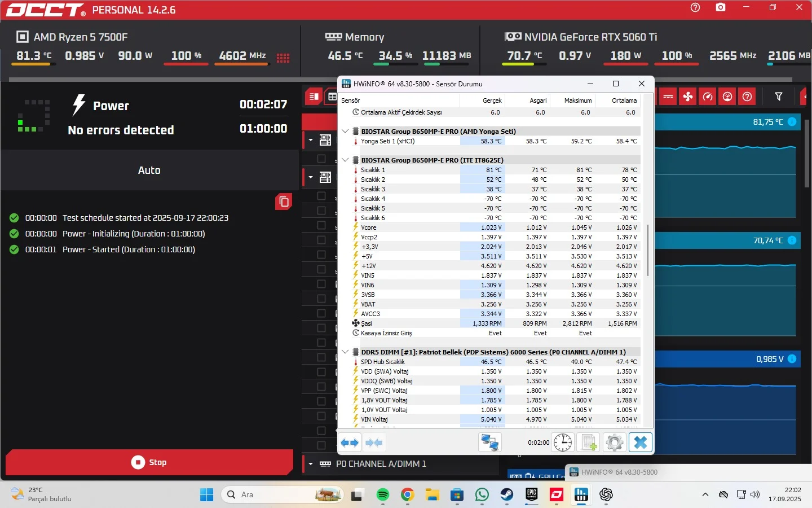Copy the OCCT test log to clipboard
This screenshot has height=508, width=812.
click(284, 202)
